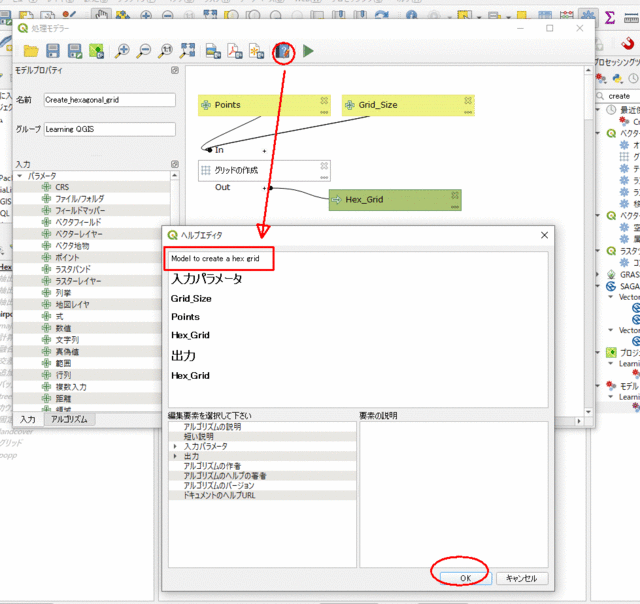Remove the Grid_Size input box
This screenshot has width=640, height=604.
tap(468, 100)
